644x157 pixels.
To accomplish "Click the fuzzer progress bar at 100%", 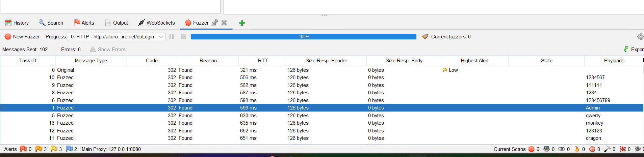I will (x=304, y=37).
